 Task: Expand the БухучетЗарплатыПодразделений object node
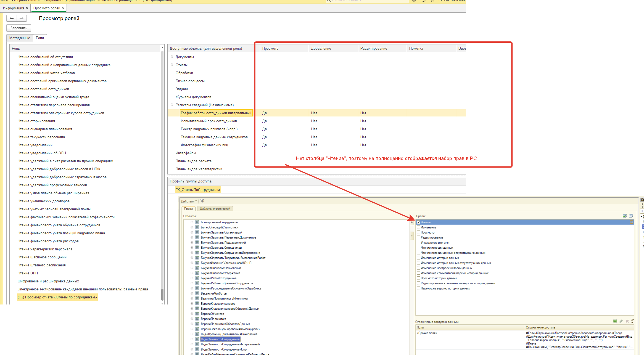pos(192,242)
